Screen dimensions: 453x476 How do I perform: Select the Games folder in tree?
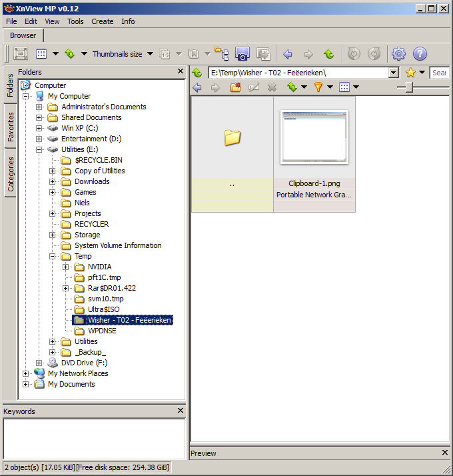pyautogui.click(x=85, y=193)
